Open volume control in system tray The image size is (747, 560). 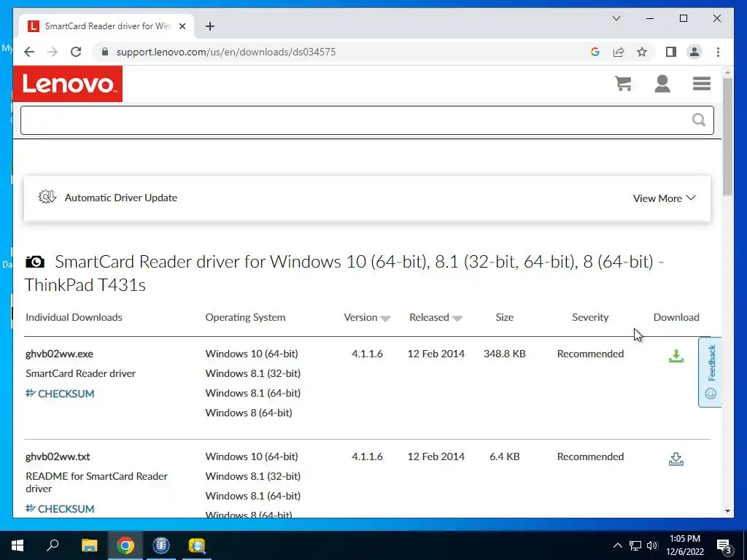652,545
